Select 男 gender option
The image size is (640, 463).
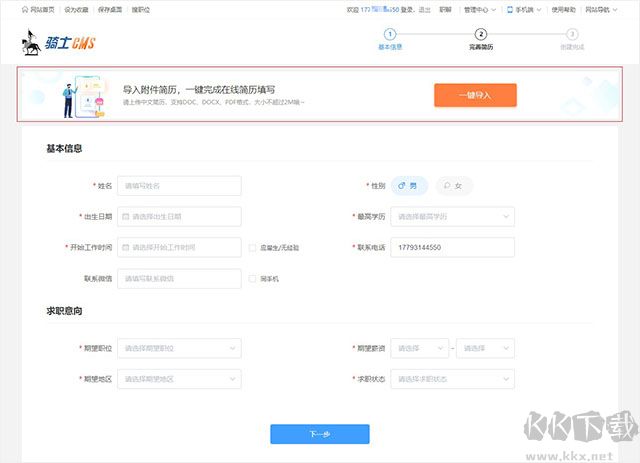tap(409, 186)
